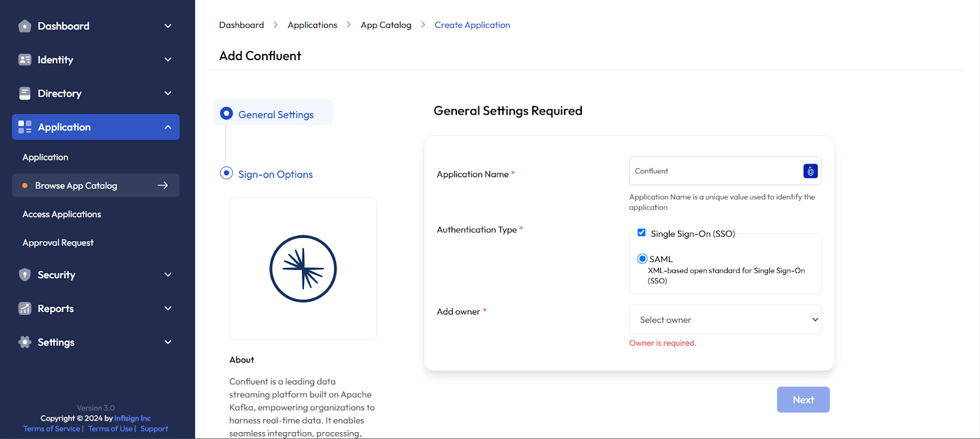The width and height of the screenshot is (980, 439).
Task: Open the Support footer link
Action: point(154,429)
